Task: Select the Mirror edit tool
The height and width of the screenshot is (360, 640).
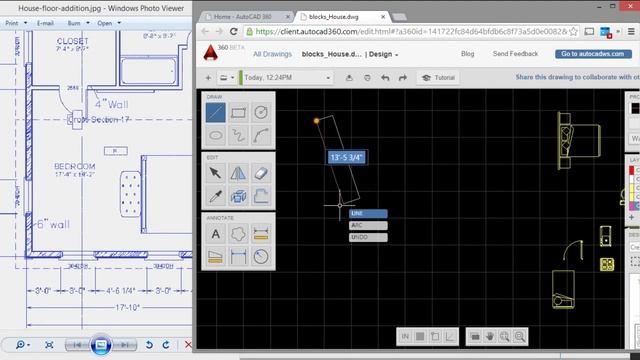Action: click(x=238, y=173)
